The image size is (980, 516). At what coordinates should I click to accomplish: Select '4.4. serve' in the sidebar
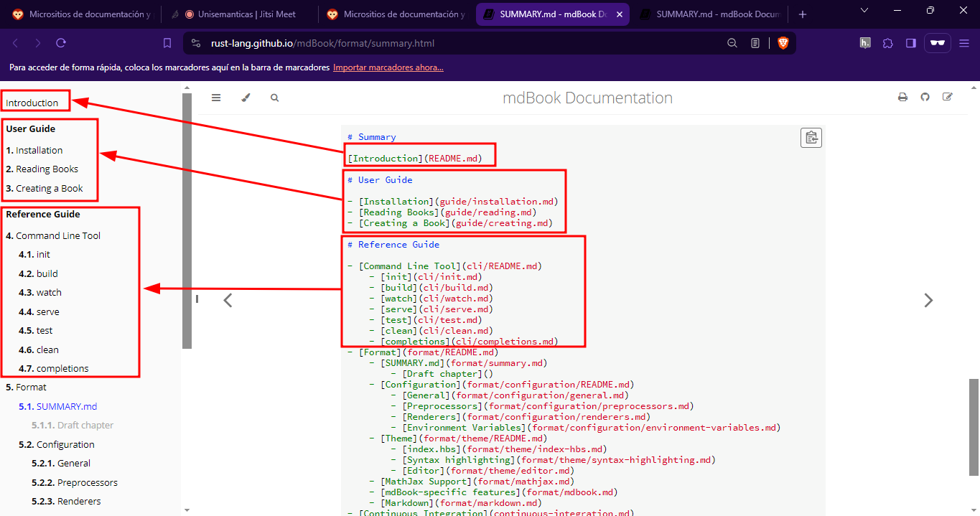[x=39, y=312]
